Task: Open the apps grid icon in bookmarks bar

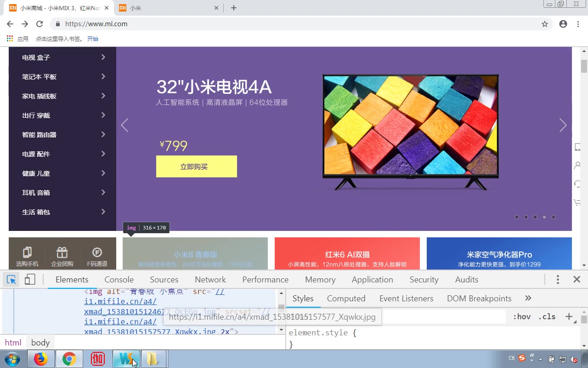Action: 10,39
